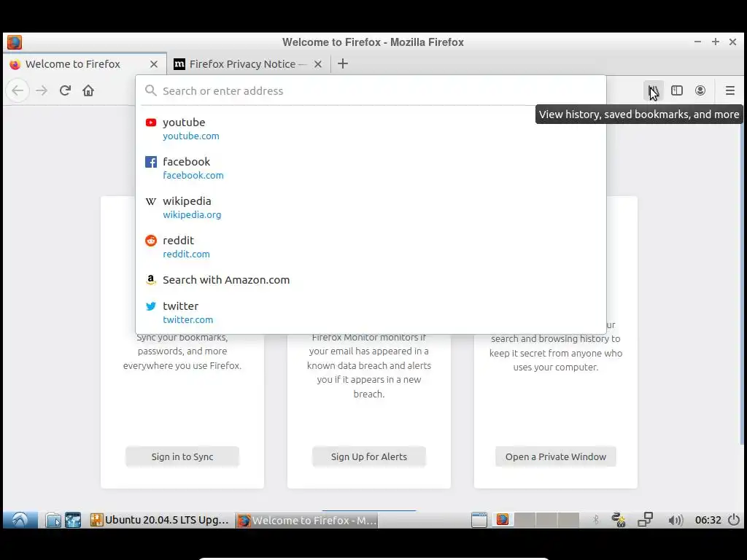747x560 pixels.
Task: Close the Welcome to Firefox tab
Action: pyautogui.click(x=153, y=64)
